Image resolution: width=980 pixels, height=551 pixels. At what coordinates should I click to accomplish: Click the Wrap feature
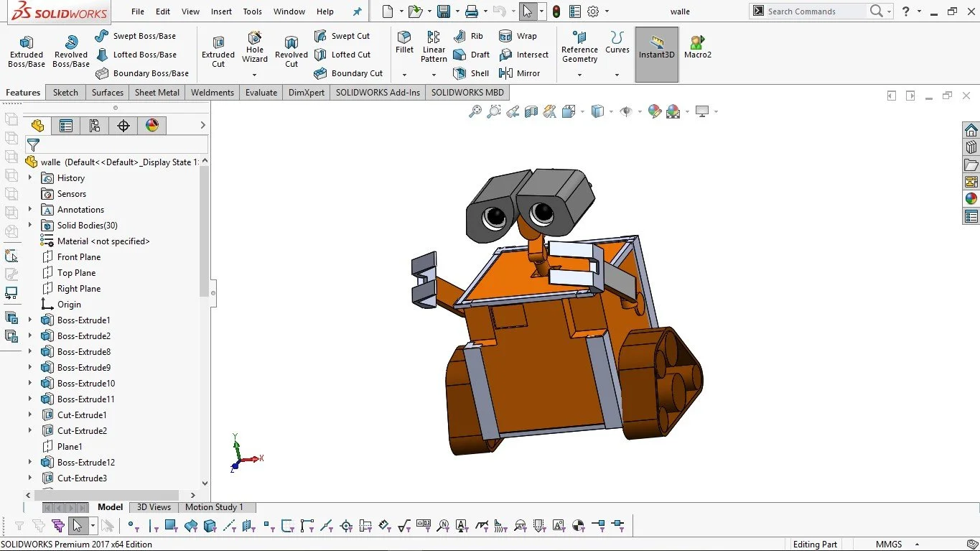518,36
